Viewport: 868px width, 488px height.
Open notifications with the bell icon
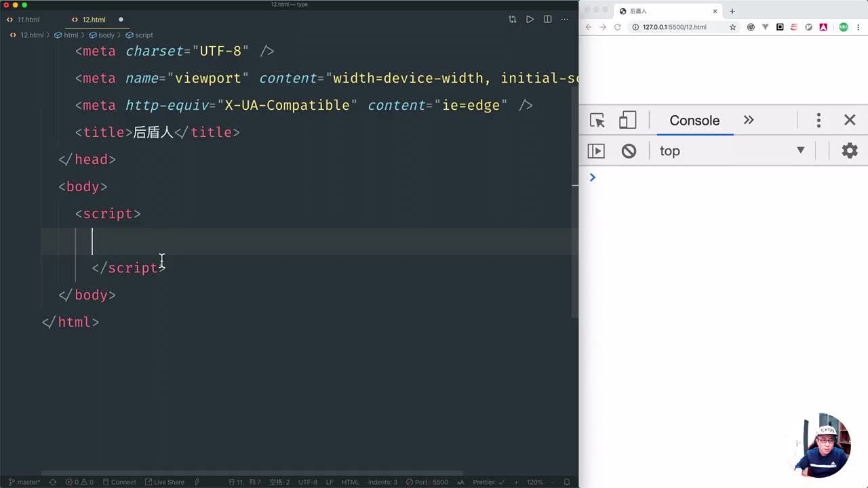[567, 482]
